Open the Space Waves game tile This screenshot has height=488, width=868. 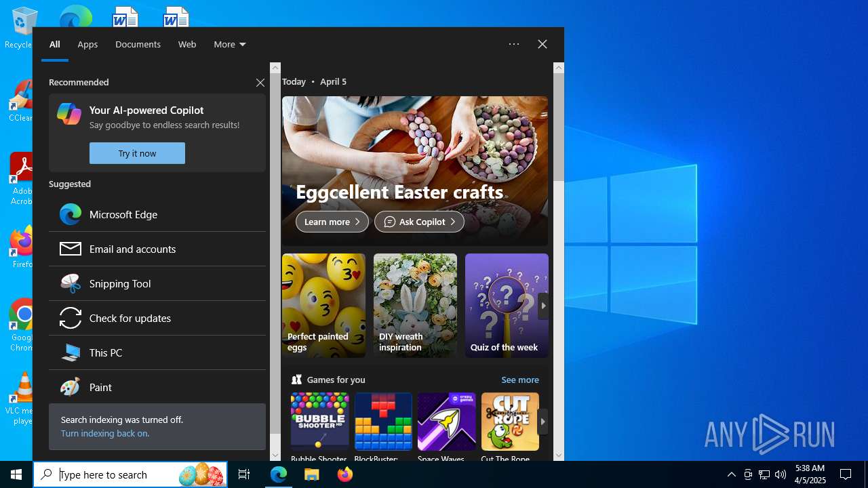446,427
